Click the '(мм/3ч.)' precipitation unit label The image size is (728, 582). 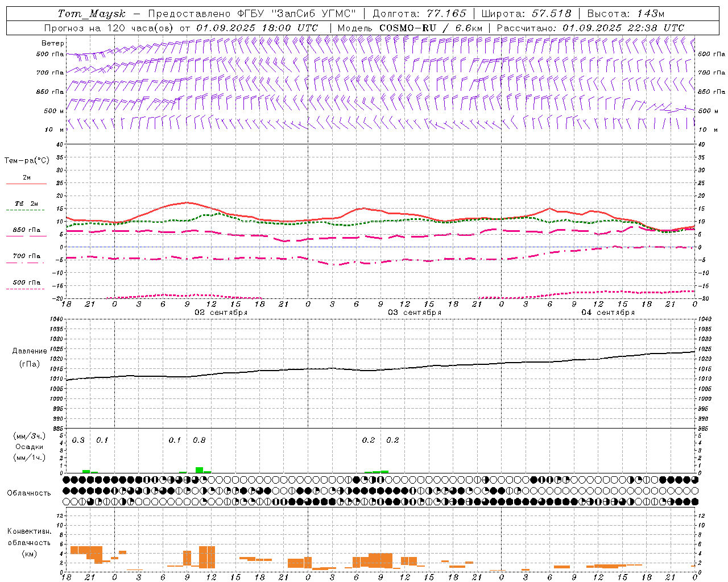29,436
